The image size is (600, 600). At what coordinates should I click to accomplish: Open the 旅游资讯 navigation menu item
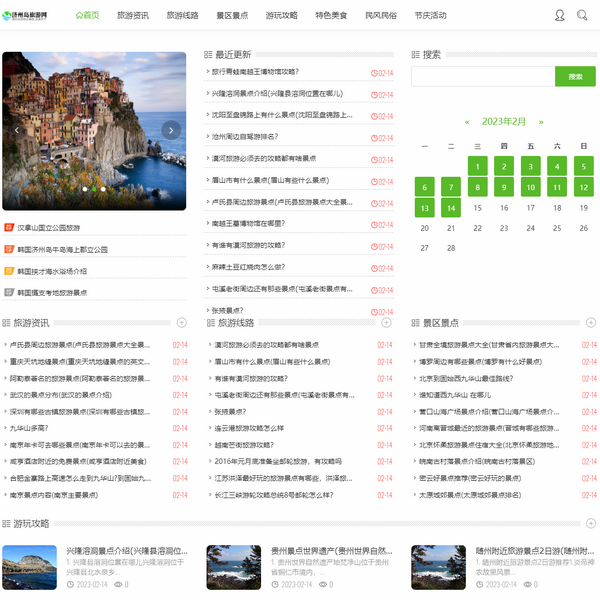[x=133, y=16]
